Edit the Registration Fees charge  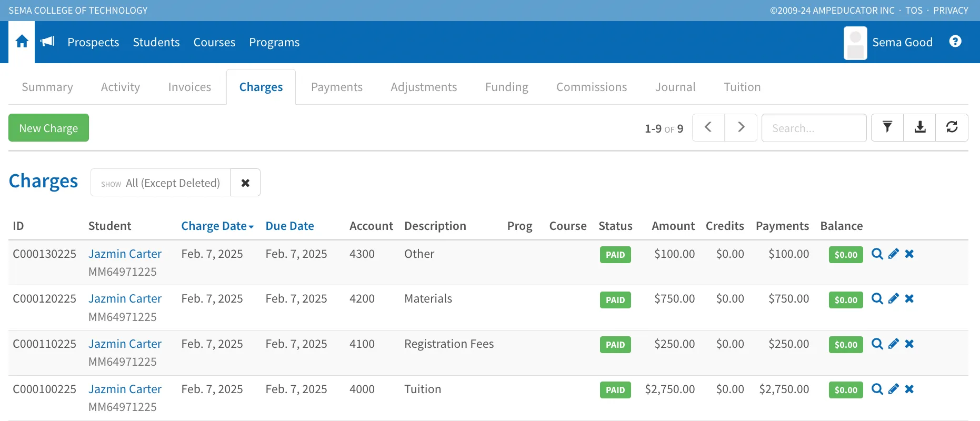(894, 344)
